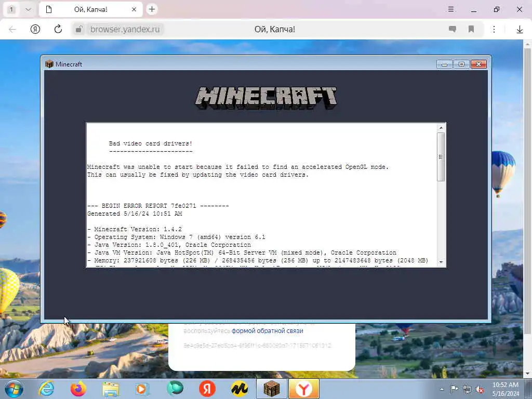Click the up arrow of error report scrollbar

point(441,128)
